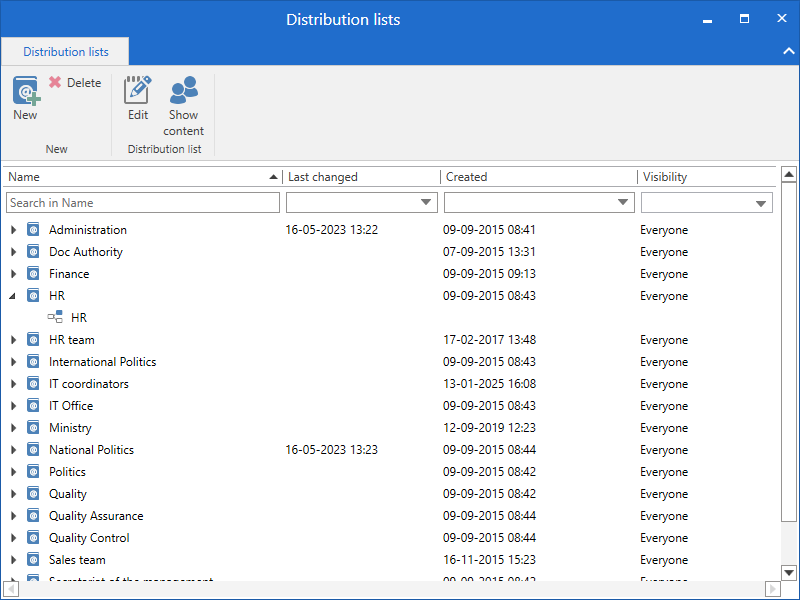Expand the Administration tree row
The height and width of the screenshot is (600, 800).
coord(13,230)
